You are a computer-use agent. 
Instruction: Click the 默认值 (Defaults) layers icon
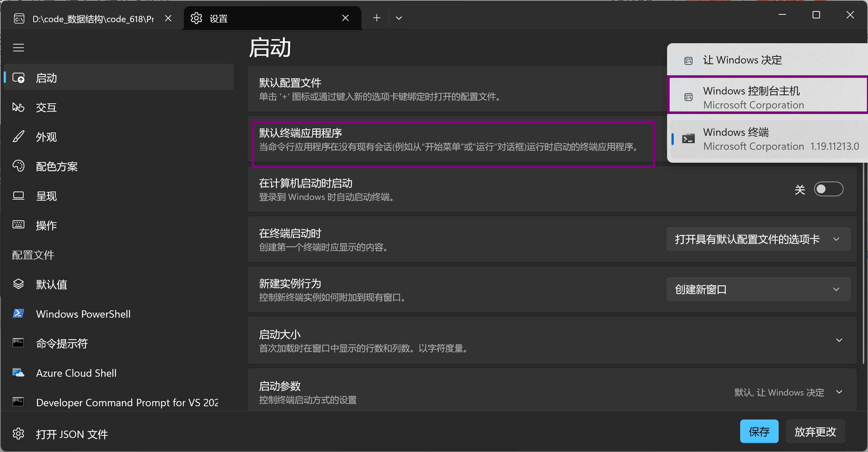tap(18, 284)
